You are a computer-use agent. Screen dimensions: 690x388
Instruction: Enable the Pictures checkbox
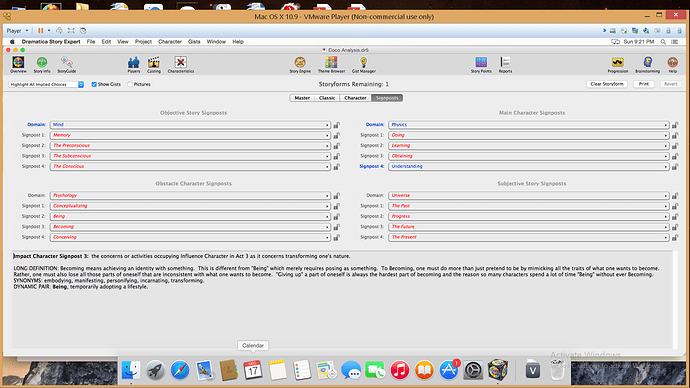[x=130, y=84]
